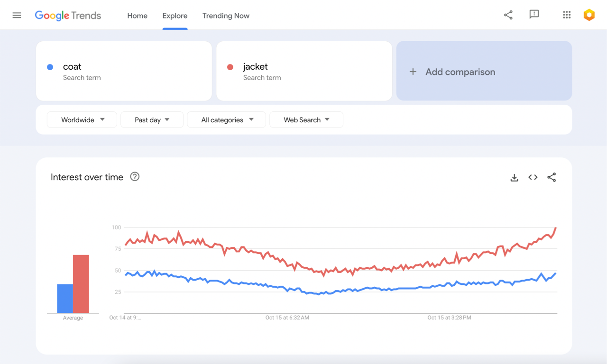Open the Google apps grid
Image resolution: width=607 pixels, height=364 pixels.
coord(567,15)
